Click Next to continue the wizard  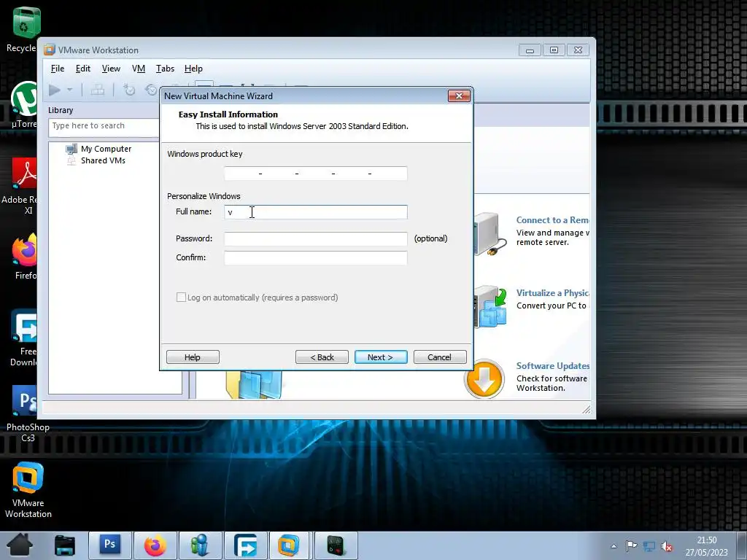click(381, 357)
